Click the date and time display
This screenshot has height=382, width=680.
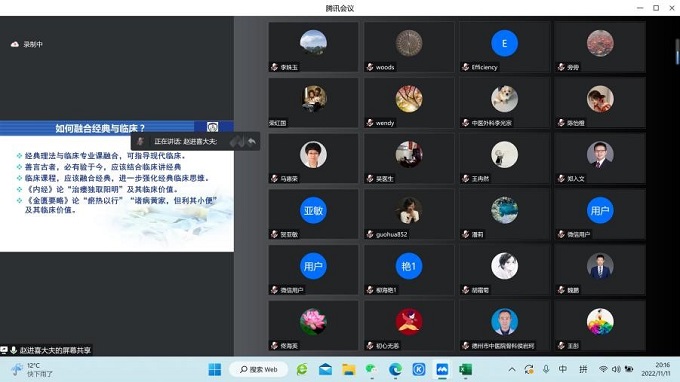coord(656,369)
